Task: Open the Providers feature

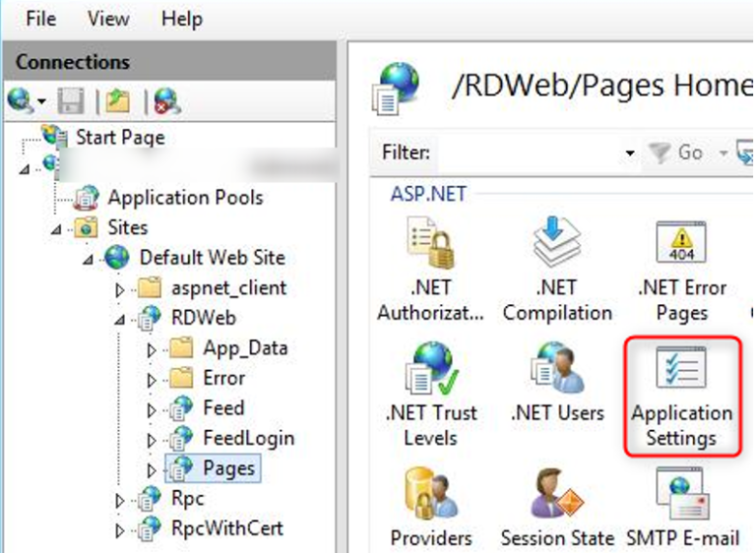Action: coord(430,508)
